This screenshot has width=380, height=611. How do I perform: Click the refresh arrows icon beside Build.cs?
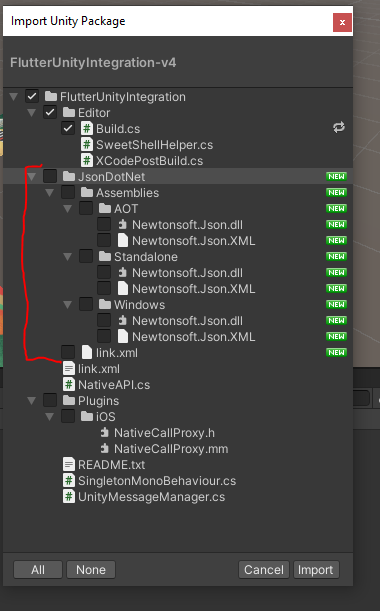338,127
